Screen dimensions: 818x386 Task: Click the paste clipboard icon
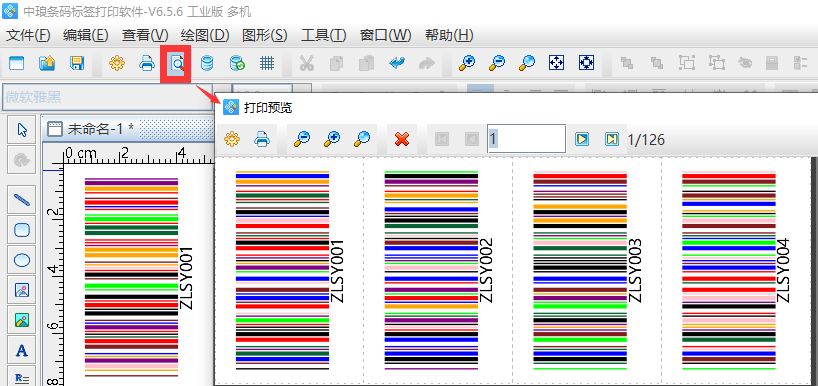click(x=367, y=64)
